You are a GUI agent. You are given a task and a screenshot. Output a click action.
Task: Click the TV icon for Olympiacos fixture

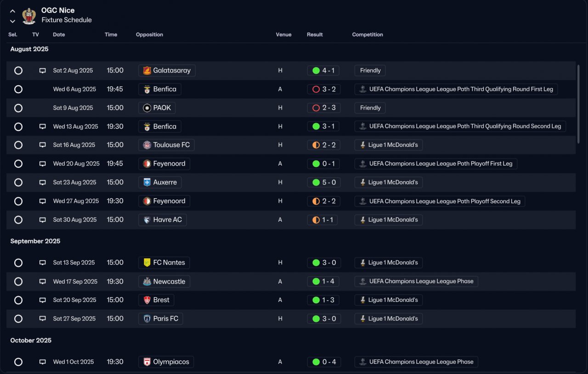(x=42, y=362)
